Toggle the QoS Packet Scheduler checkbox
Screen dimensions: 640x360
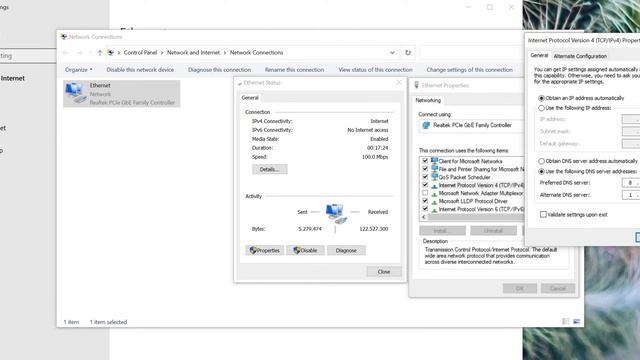(x=425, y=177)
